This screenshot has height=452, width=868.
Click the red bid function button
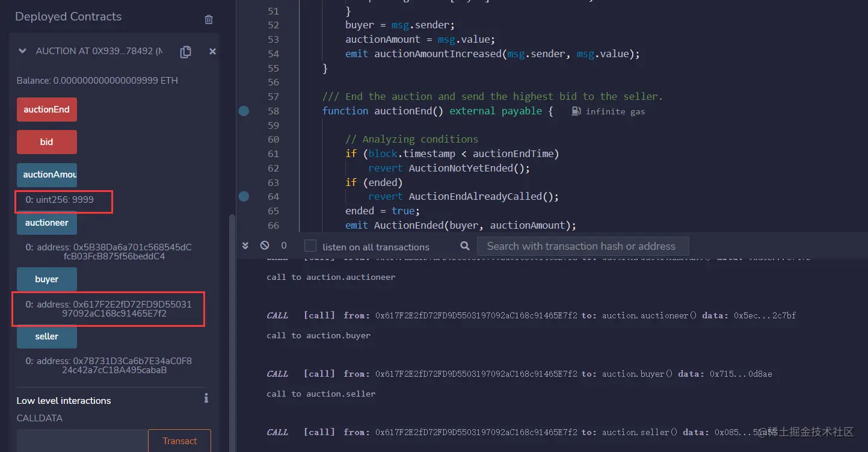(47, 142)
